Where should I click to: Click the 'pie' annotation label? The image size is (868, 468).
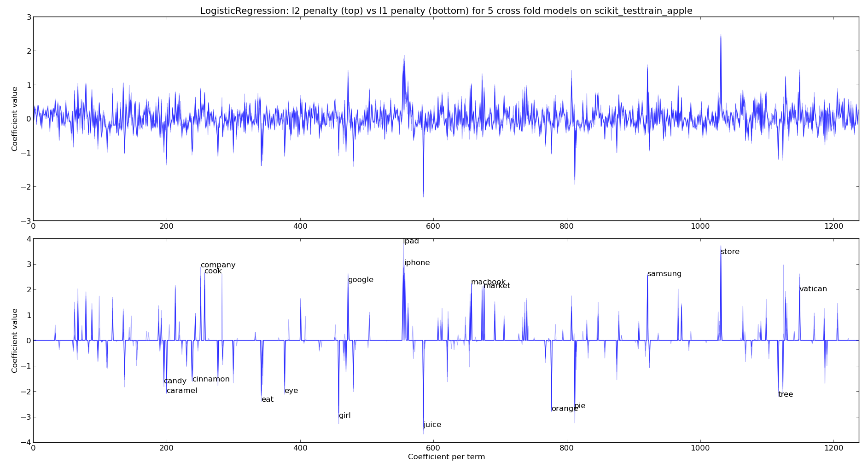point(580,406)
